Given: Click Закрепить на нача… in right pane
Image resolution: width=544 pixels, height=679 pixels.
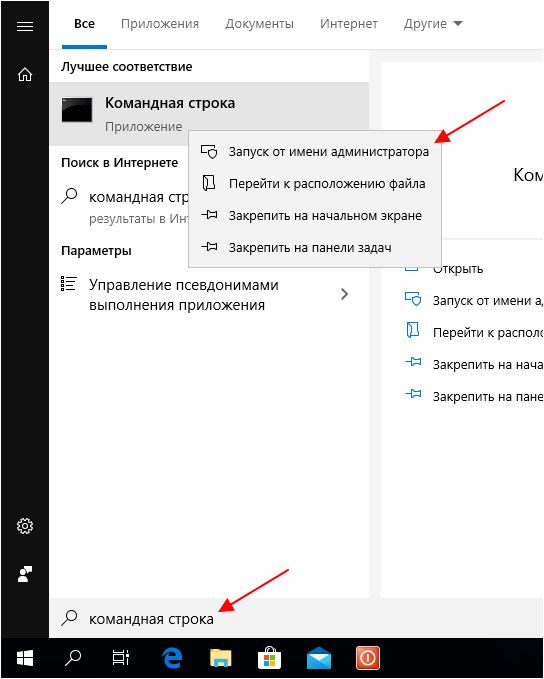Looking at the screenshot, I should click(x=488, y=364).
